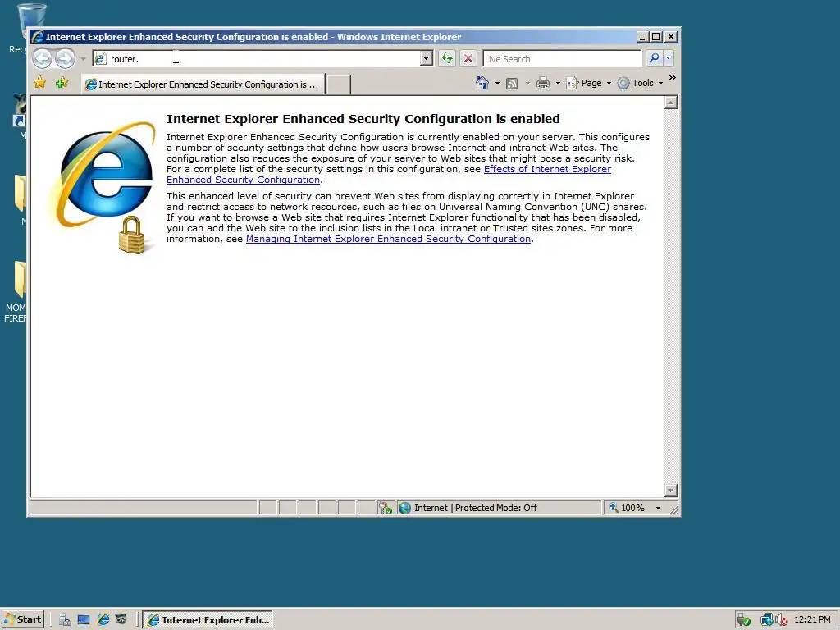
Task: Click Add to Favorites star-plus icon
Action: 62,83
